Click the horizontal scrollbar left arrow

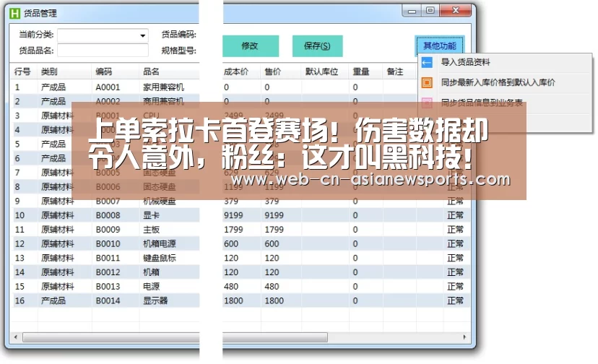[x=16, y=337]
